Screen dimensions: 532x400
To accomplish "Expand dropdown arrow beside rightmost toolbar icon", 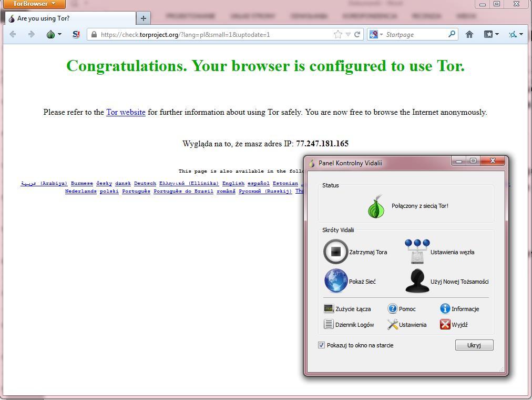I will point(521,34).
